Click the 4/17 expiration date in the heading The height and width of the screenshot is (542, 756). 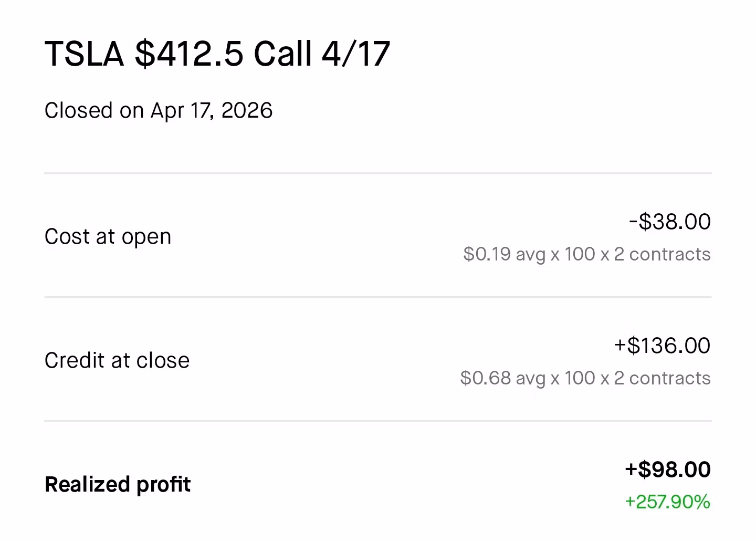pyautogui.click(x=356, y=54)
